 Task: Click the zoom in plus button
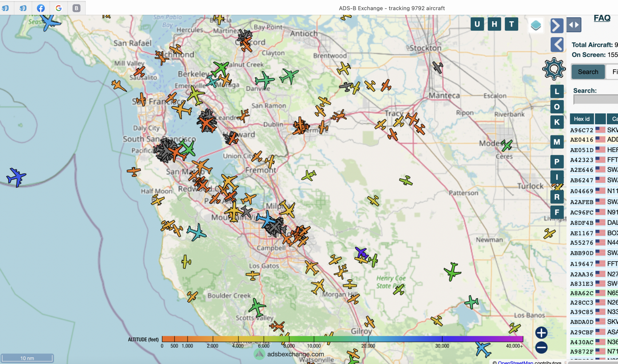541,333
